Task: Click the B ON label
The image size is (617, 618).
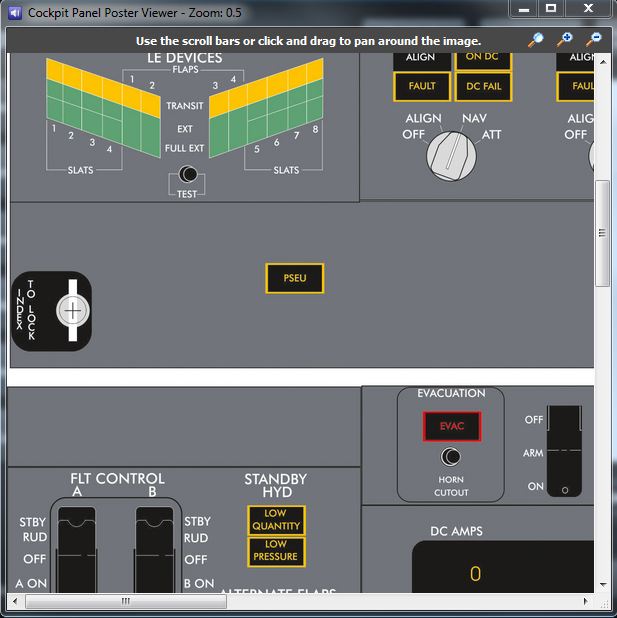Action: click(x=199, y=583)
